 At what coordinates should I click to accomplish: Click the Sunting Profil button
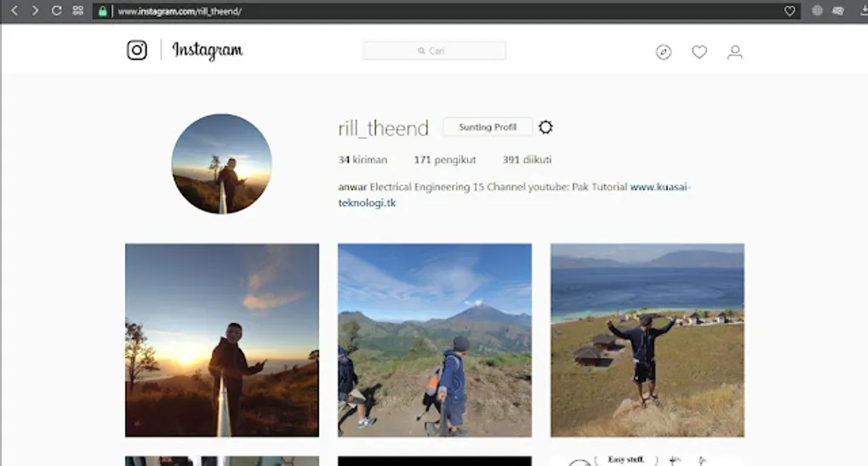[x=487, y=127]
